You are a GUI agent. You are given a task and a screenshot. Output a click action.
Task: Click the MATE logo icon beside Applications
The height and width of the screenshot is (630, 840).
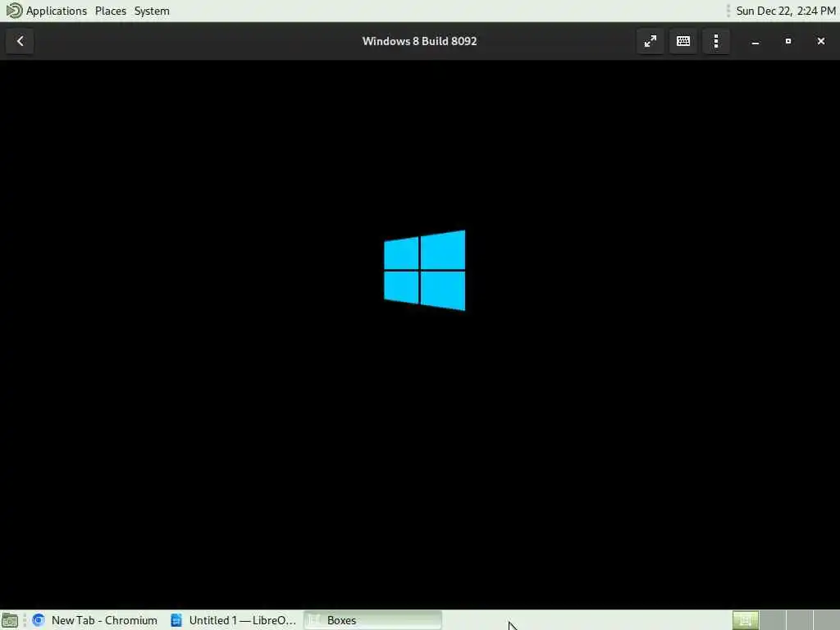(x=14, y=11)
